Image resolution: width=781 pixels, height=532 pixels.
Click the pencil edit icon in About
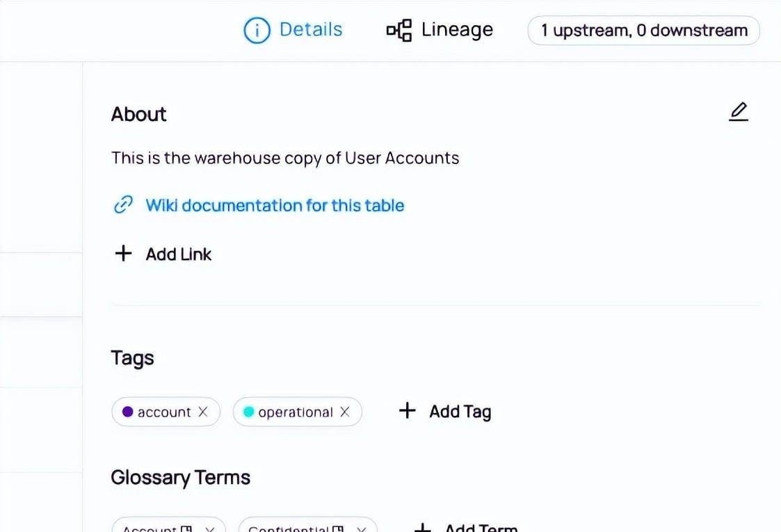738,111
